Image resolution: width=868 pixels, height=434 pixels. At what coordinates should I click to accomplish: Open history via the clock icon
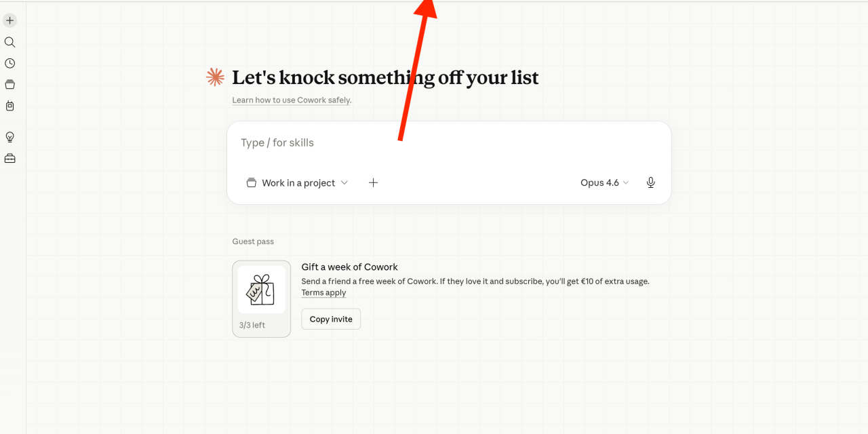click(9, 63)
